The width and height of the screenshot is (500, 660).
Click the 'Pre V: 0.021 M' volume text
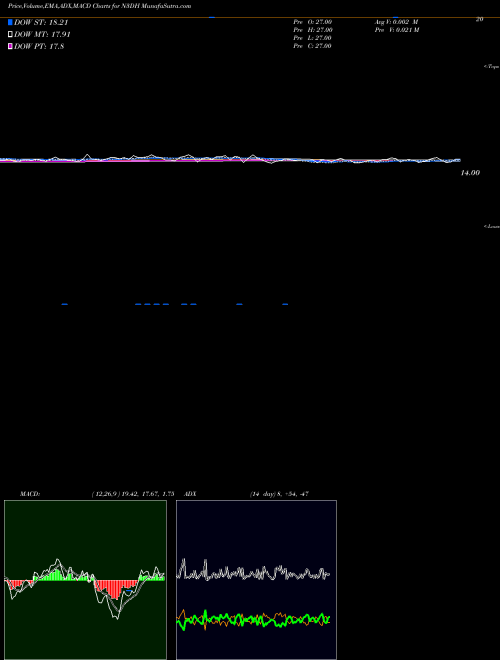(x=397, y=29)
